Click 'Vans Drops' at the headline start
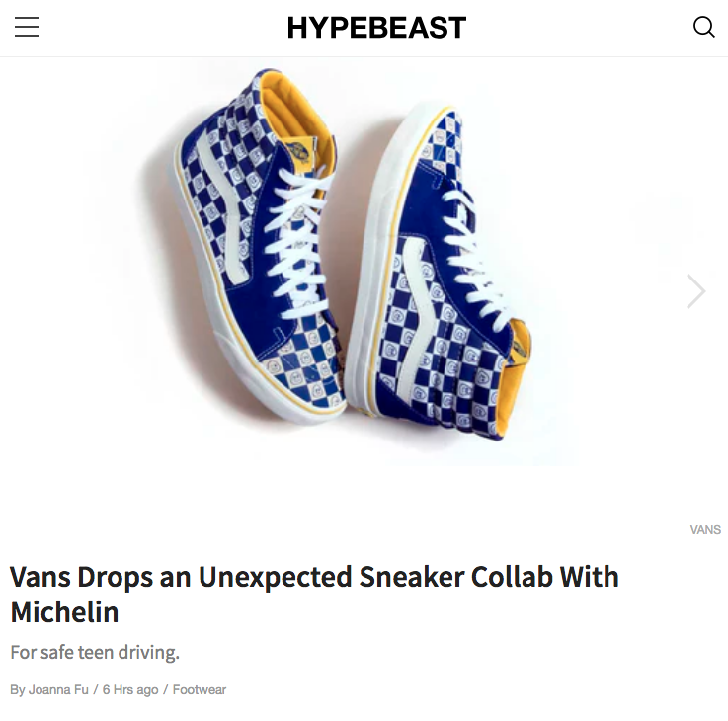The height and width of the screenshot is (721, 728). pos(81,577)
